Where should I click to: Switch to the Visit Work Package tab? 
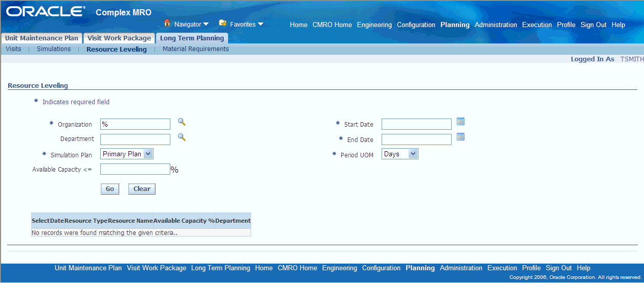point(119,38)
